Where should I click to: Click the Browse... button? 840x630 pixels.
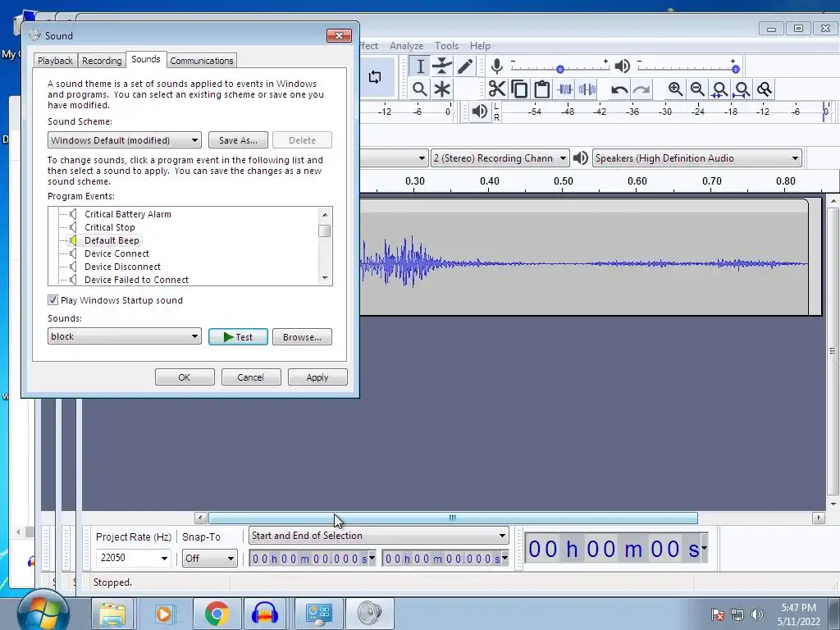click(x=302, y=337)
